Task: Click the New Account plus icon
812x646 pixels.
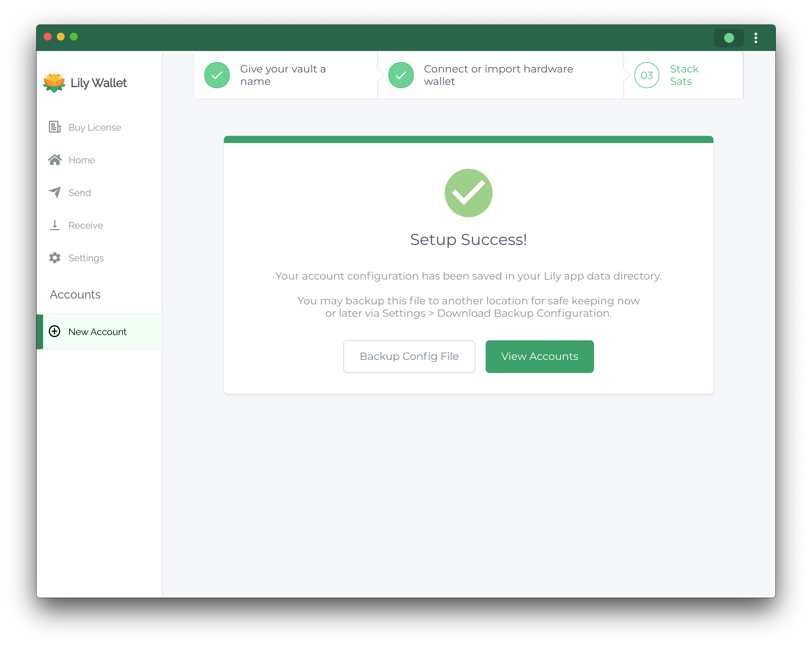Action: [55, 331]
